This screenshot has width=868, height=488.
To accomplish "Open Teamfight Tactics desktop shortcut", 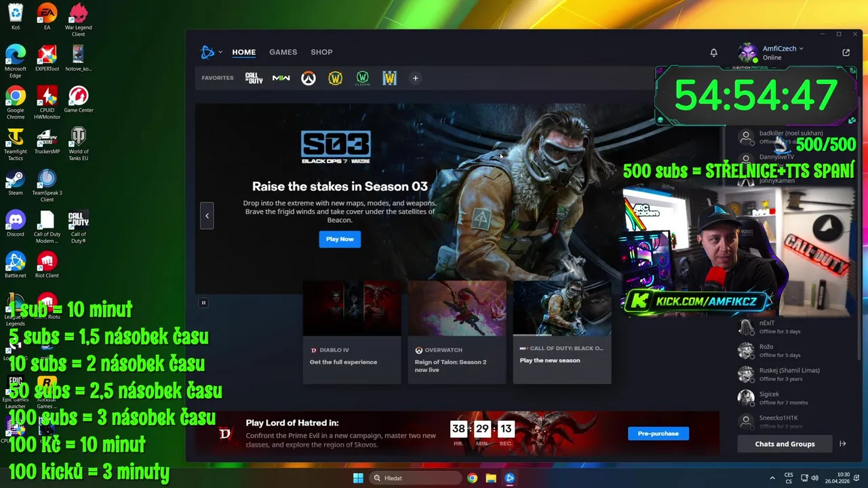I will pos(16,144).
